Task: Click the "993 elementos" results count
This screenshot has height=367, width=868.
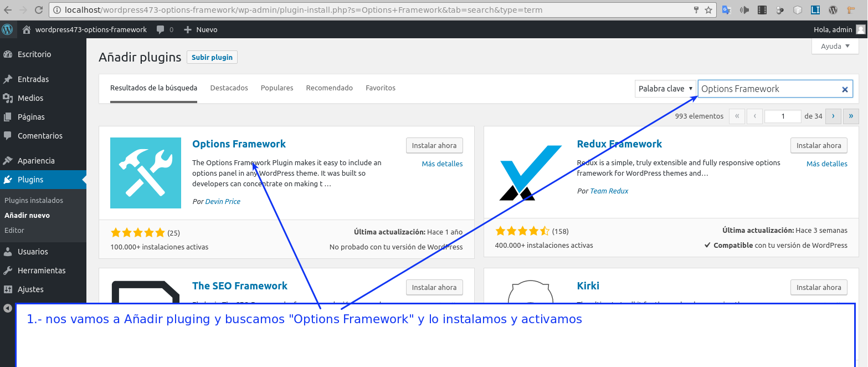Action: (x=699, y=116)
